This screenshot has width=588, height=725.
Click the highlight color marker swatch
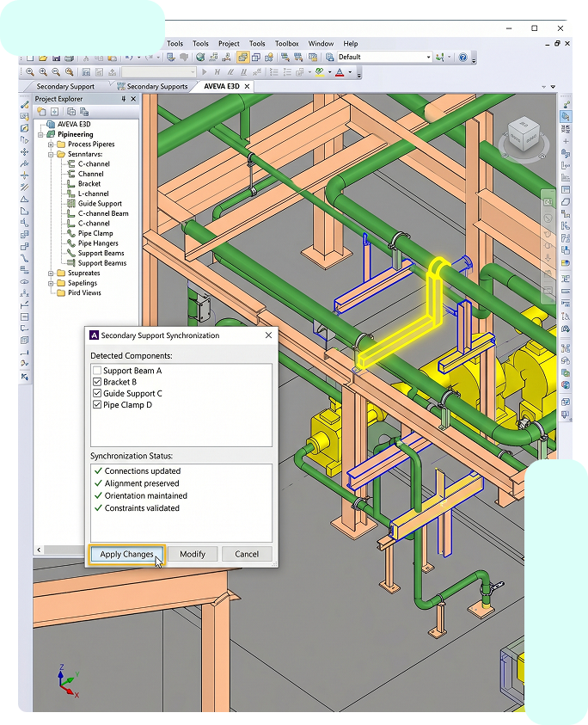pyautogui.click(x=320, y=72)
